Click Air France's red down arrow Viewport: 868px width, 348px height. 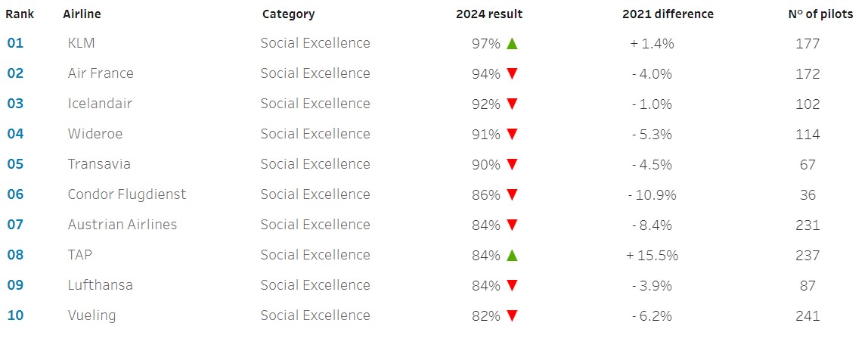[512, 73]
